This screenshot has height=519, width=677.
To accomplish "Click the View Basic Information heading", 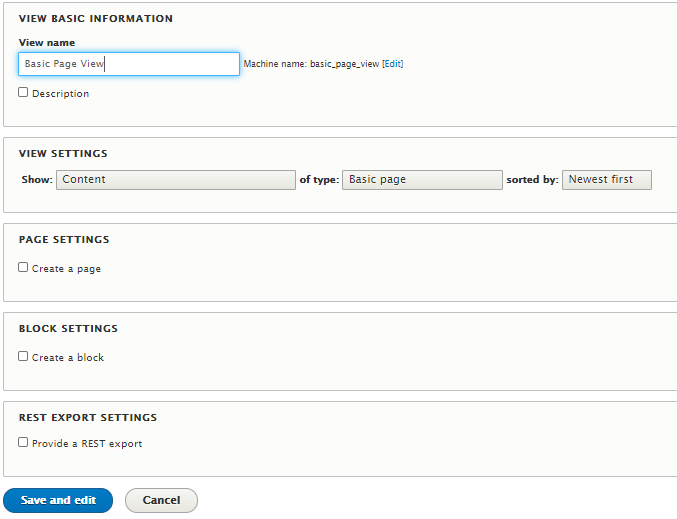I will point(96,19).
